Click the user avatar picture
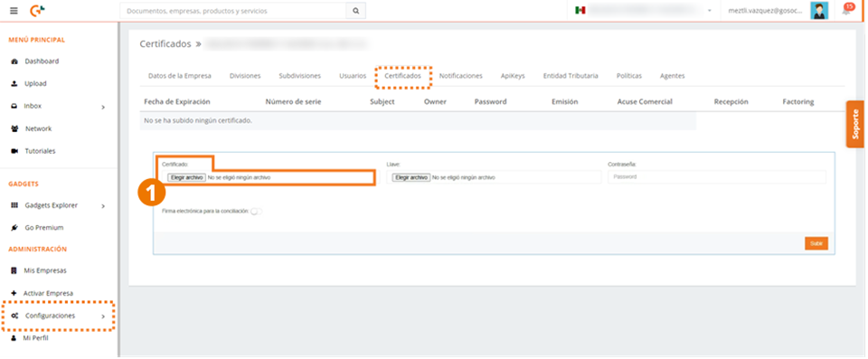The height and width of the screenshot is (359, 868). coord(819,11)
